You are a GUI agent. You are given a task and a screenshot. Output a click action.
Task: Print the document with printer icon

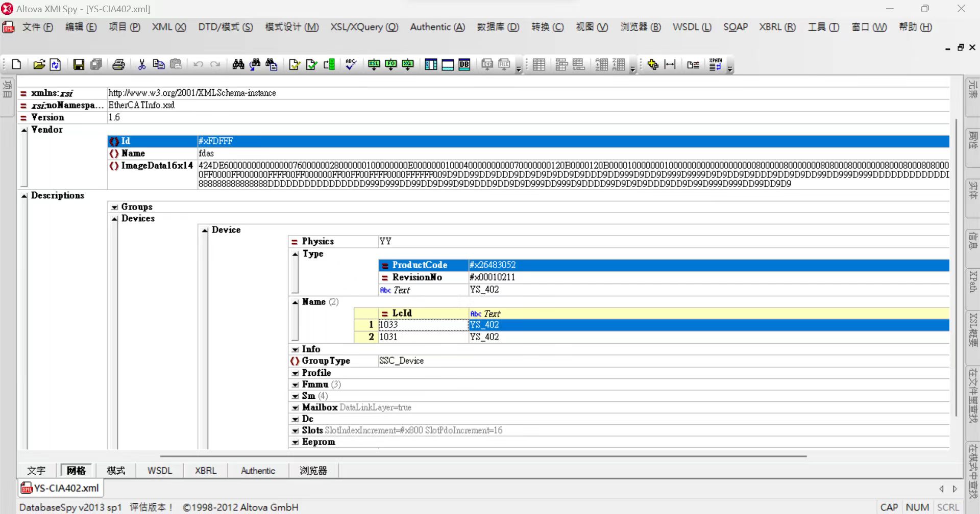tap(118, 65)
